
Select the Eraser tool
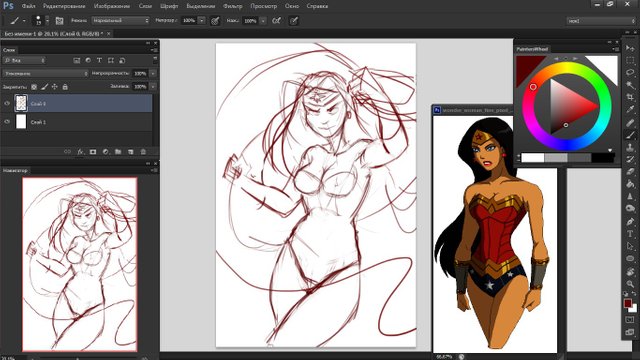point(630,172)
